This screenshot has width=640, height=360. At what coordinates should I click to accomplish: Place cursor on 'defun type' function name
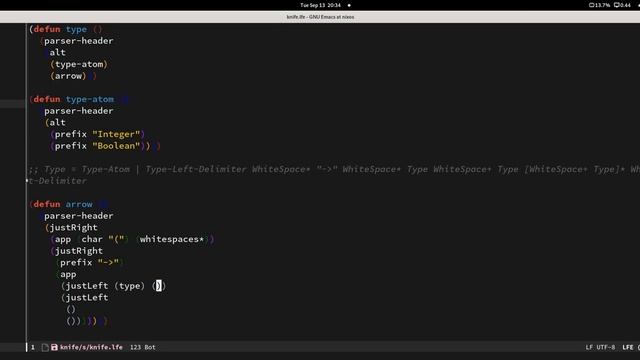(x=76, y=29)
